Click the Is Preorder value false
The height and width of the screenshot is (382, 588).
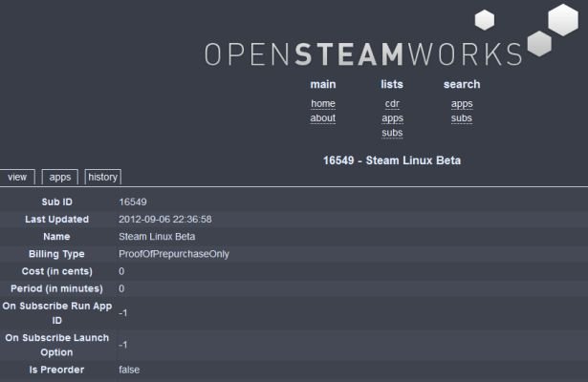click(x=129, y=369)
